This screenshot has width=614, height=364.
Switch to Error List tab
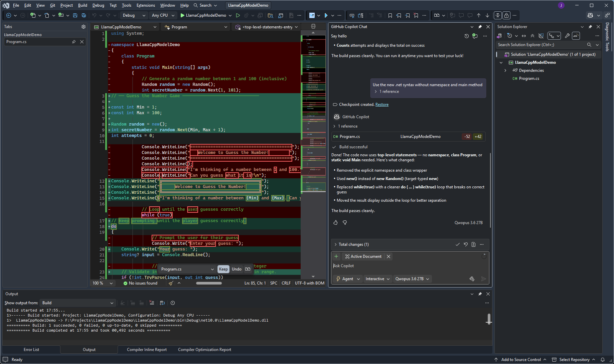pos(31,350)
